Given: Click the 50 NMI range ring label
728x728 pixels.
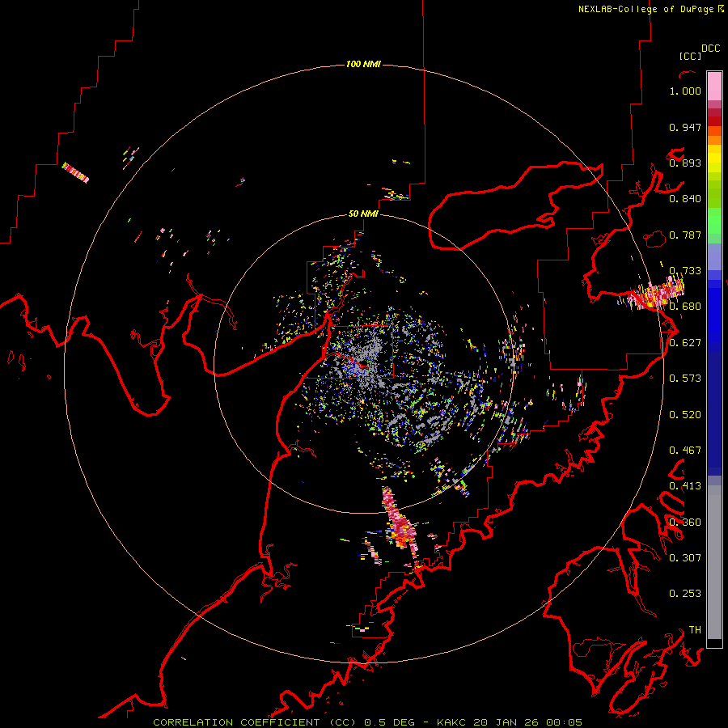Looking at the screenshot, I should [x=363, y=214].
